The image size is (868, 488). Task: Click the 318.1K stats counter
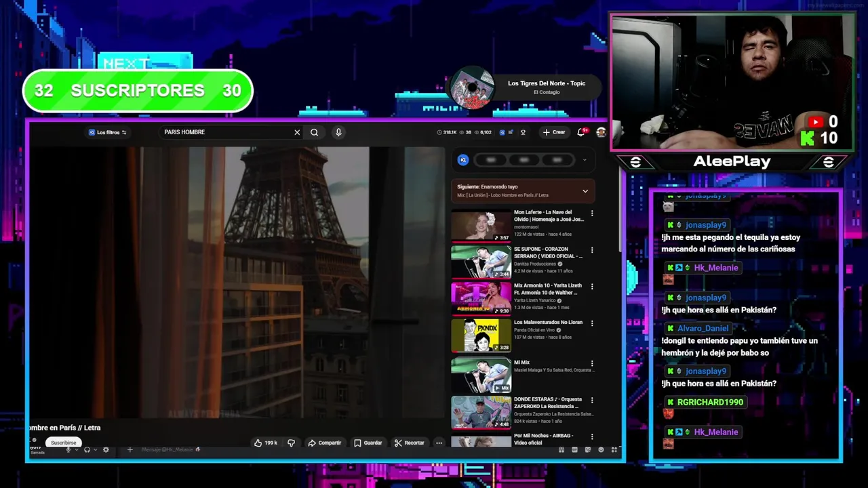point(448,132)
